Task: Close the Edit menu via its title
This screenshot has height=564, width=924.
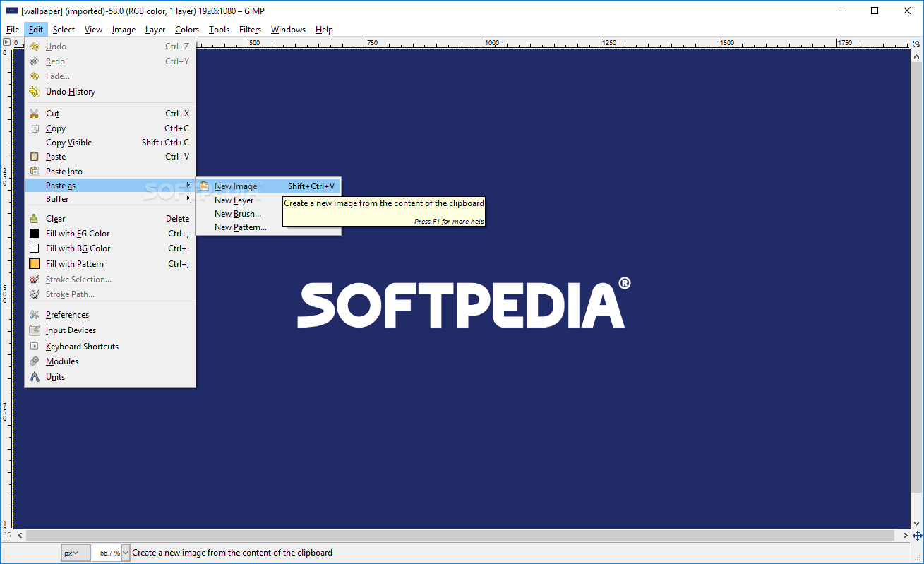Action: coord(36,30)
